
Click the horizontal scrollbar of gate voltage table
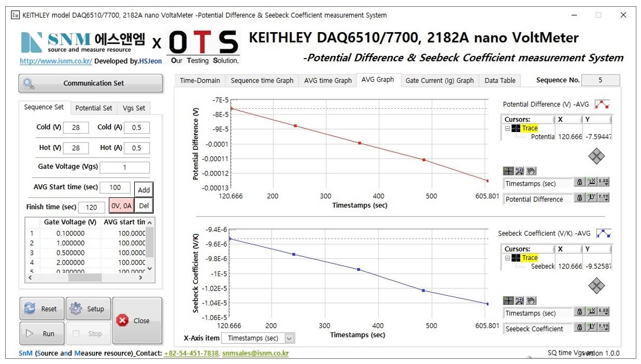tap(84, 278)
